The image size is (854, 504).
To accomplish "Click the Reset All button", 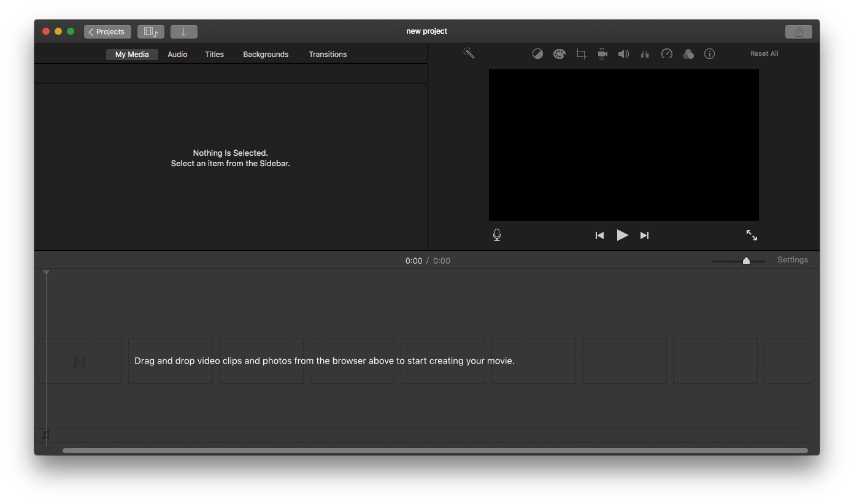I will point(764,54).
